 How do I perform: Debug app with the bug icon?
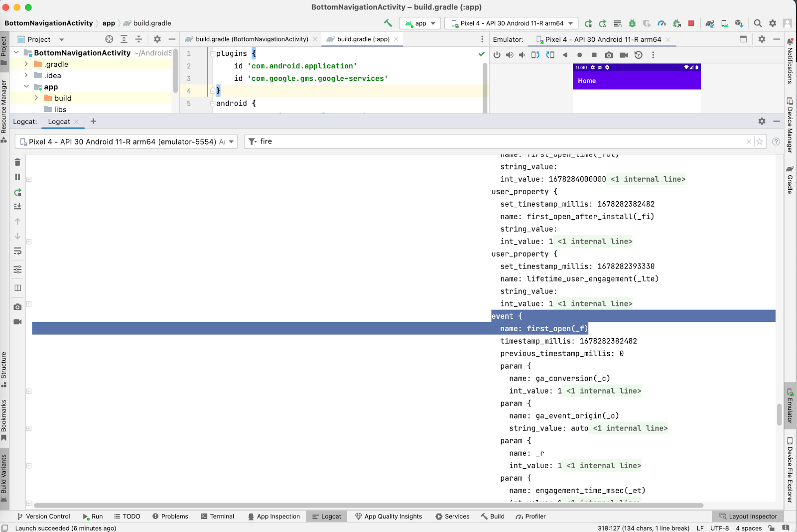(x=632, y=23)
